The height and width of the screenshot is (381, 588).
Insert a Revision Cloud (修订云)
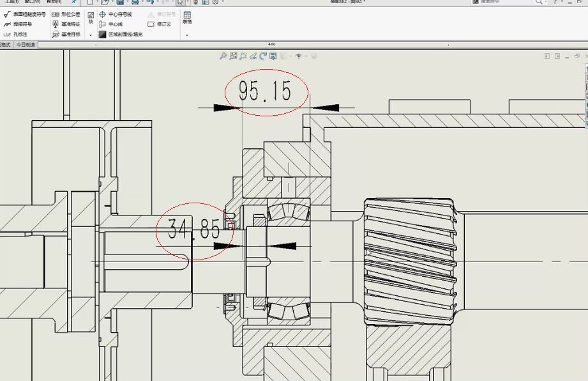(x=160, y=24)
